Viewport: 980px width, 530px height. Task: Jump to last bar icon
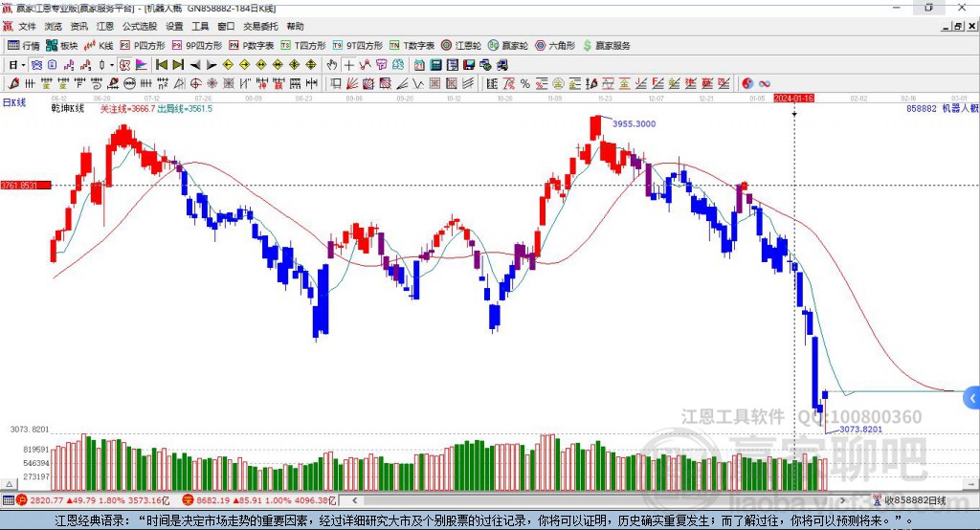(x=178, y=64)
